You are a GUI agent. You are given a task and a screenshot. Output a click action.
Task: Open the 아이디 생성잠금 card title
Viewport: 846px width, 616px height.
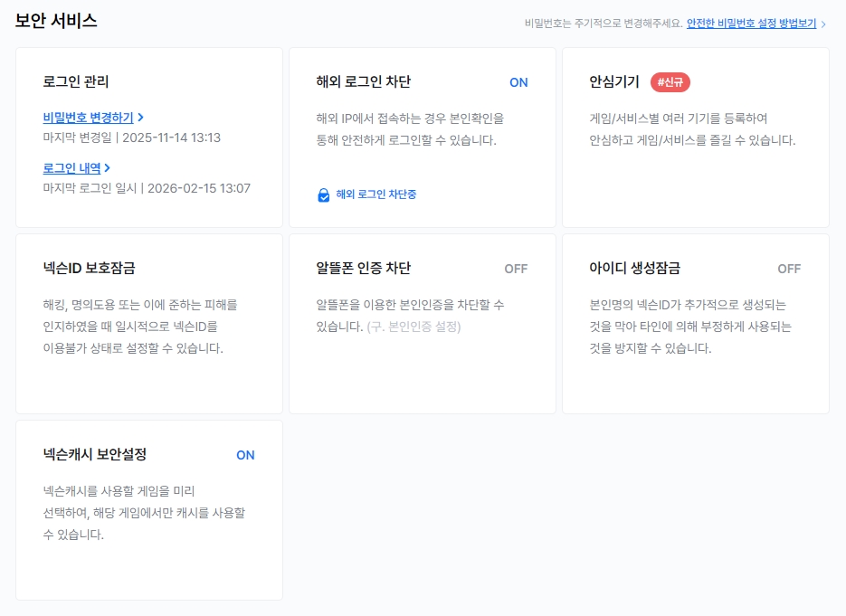click(634, 268)
